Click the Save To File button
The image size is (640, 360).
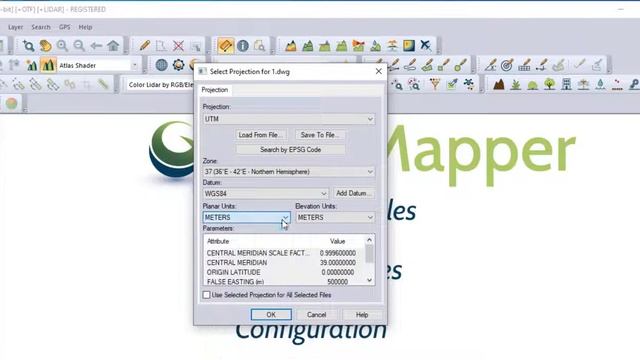click(x=320, y=135)
